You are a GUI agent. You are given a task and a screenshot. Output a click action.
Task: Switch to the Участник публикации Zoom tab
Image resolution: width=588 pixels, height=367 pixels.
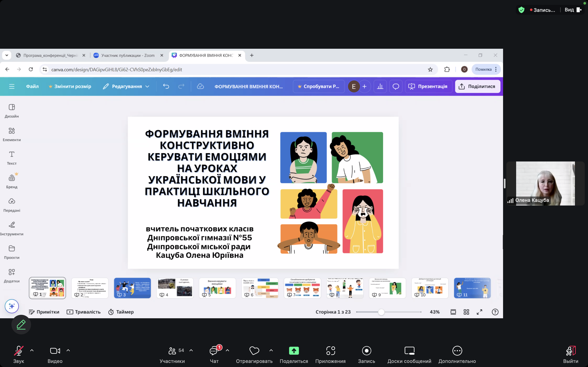128,55
